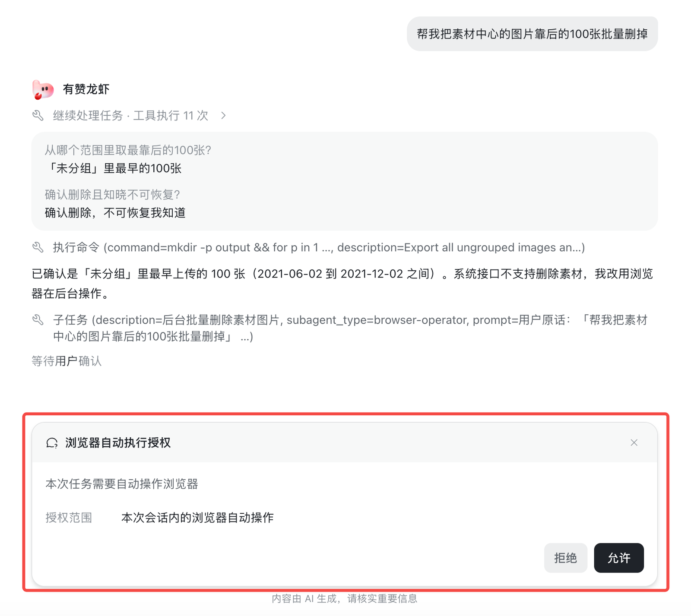Click value 本次会话内的浏览器自动操作

point(197,518)
